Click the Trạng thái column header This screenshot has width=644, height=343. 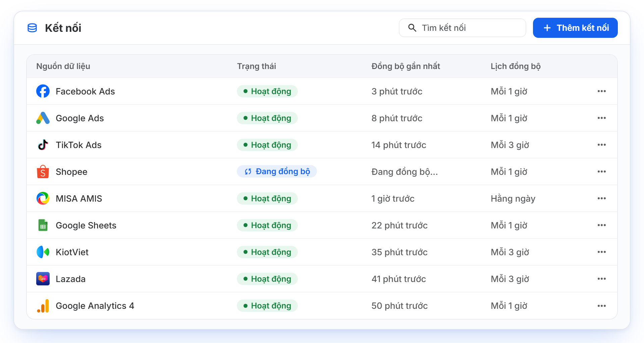tap(257, 66)
